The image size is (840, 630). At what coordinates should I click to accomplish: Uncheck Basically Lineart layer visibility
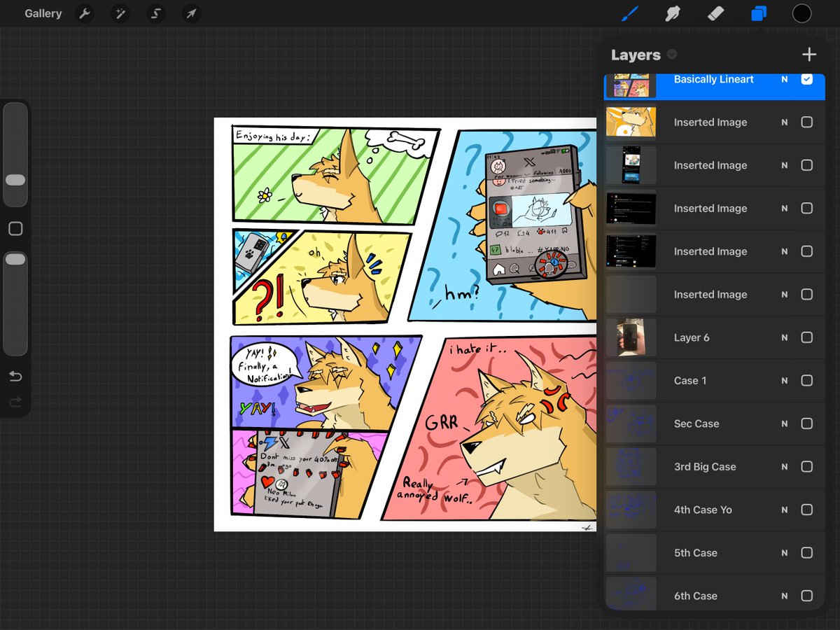tap(807, 79)
